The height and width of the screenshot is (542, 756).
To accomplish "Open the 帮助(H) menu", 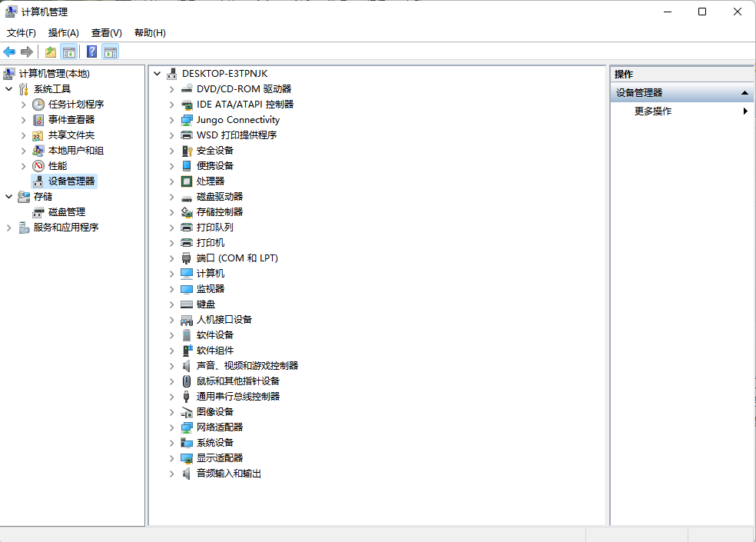I will pos(150,33).
